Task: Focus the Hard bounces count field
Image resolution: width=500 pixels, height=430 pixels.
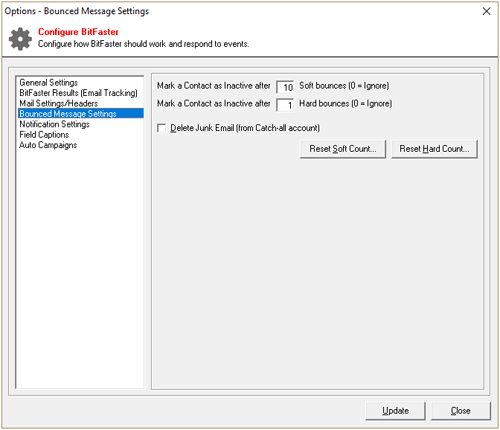Action: [285, 105]
